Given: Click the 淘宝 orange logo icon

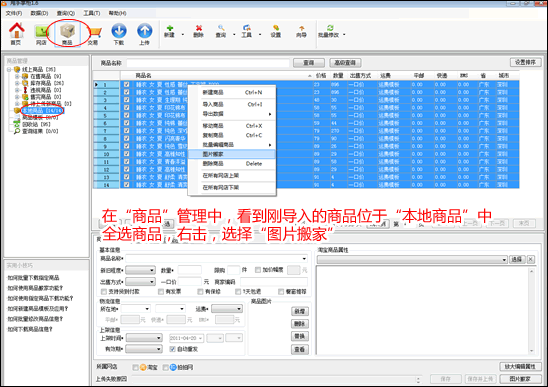Looking at the screenshot, I should pyautogui.click(x=143, y=367).
